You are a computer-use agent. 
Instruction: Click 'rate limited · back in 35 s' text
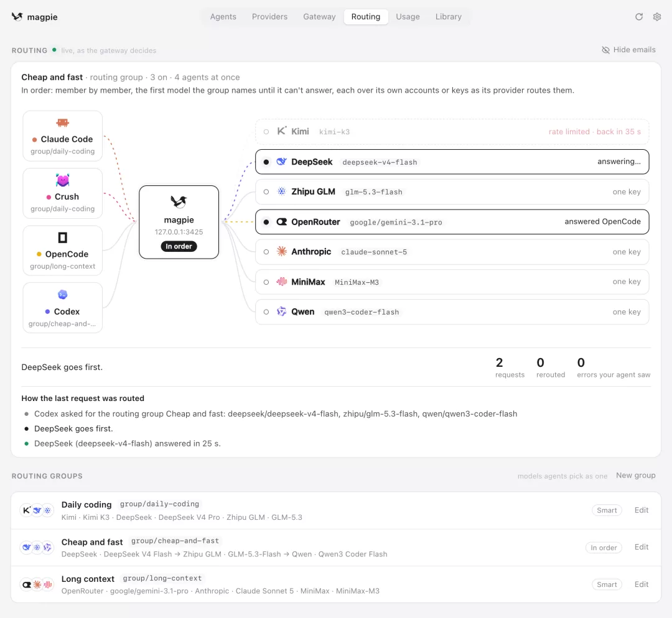(x=594, y=131)
